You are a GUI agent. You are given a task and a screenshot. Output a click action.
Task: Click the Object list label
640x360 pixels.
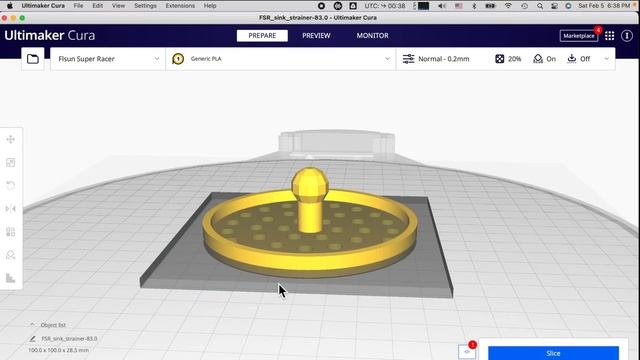pyautogui.click(x=53, y=325)
